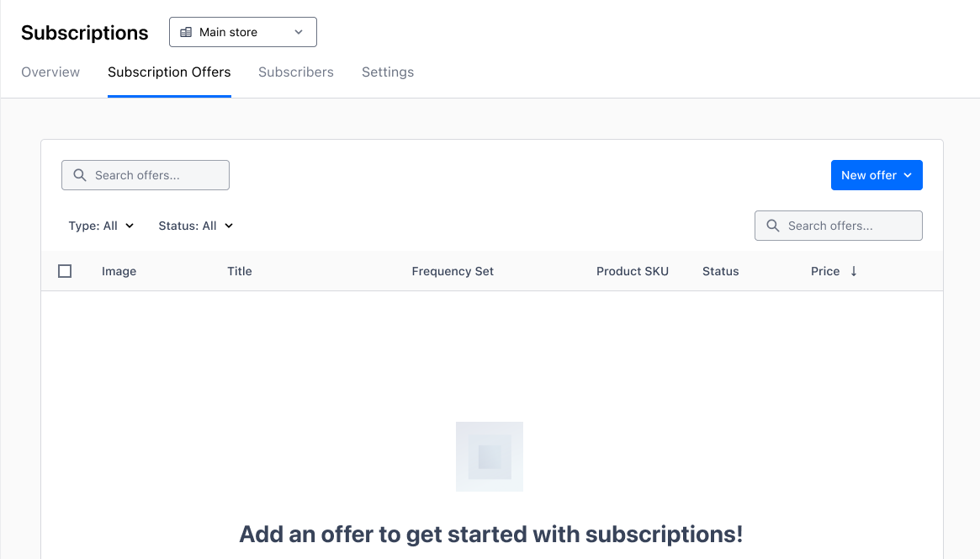Click the magnifier icon in right search box

click(773, 226)
